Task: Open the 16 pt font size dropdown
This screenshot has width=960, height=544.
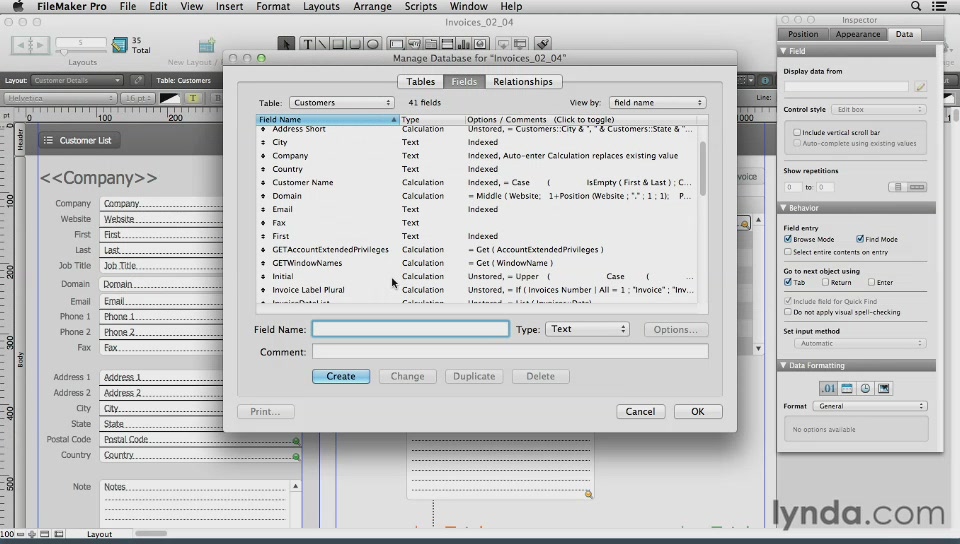Action: click(x=137, y=98)
